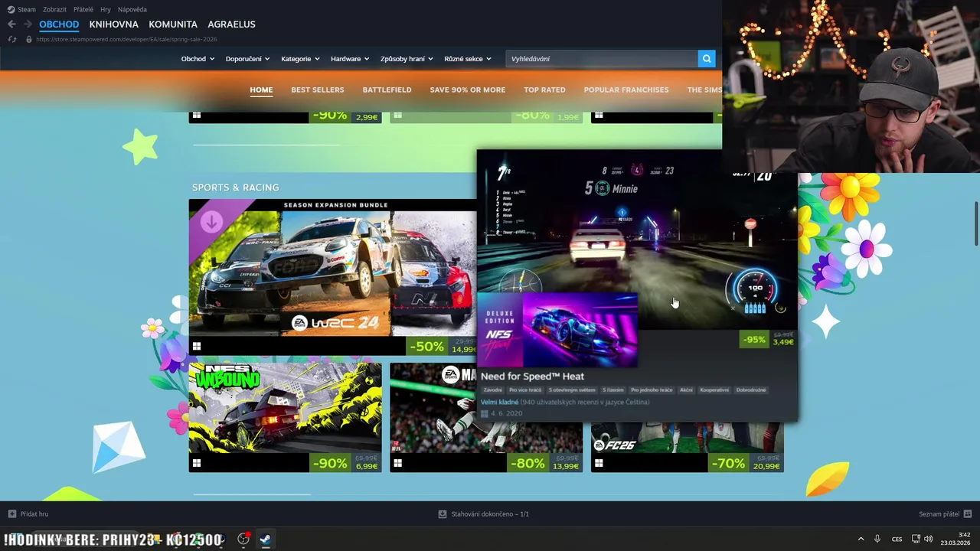The image size is (980, 551).
Task: Open the Steam menu in the menu bar
Action: click(x=27, y=9)
